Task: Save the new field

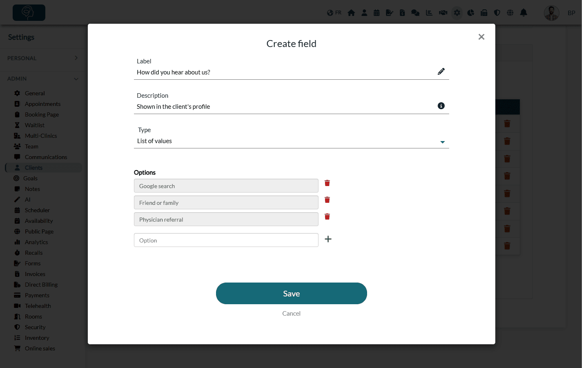Action: pyautogui.click(x=292, y=294)
